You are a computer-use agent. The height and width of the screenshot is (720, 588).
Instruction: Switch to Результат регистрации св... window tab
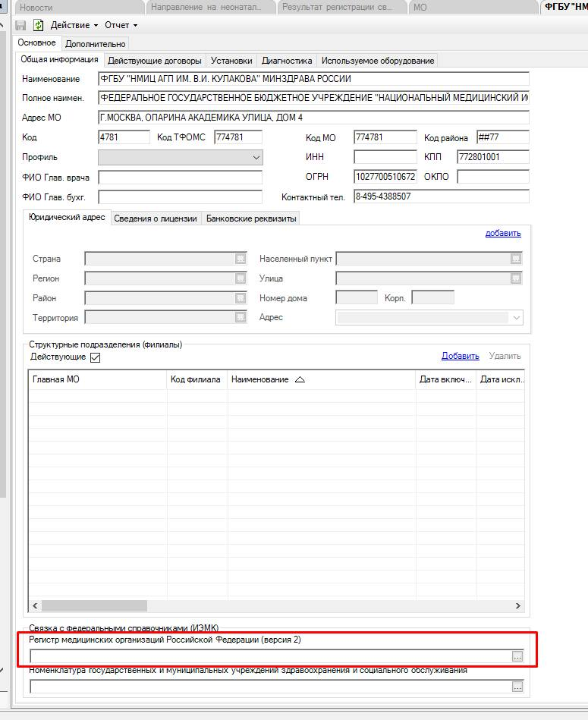341,8
